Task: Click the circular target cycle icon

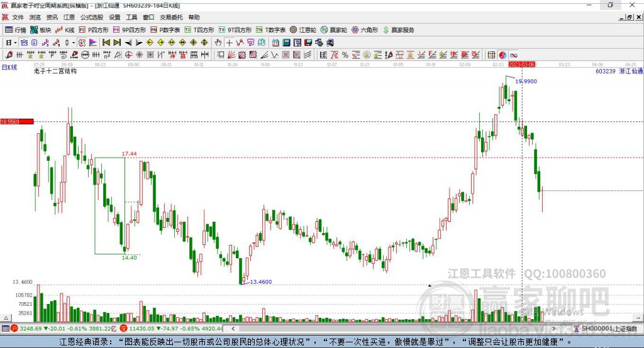Action: coord(128,55)
